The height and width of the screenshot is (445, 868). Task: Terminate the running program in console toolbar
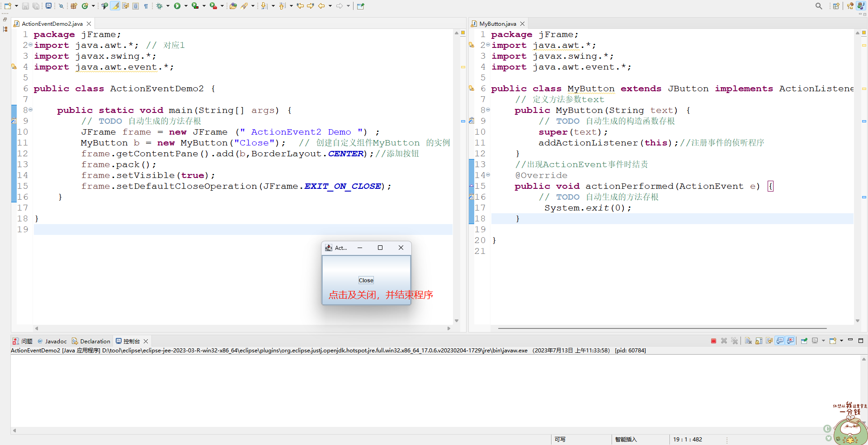coord(713,341)
